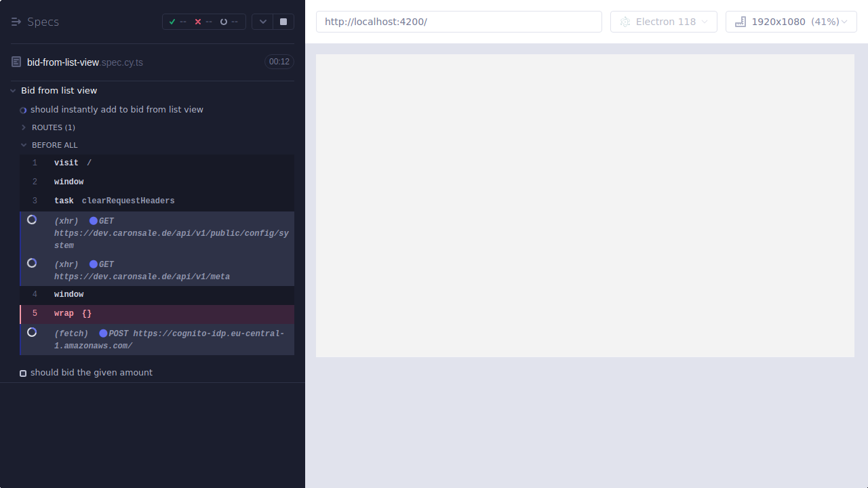Toggle the indicator on the GET meta xhr request
868x488 pixels.
(x=32, y=263)
